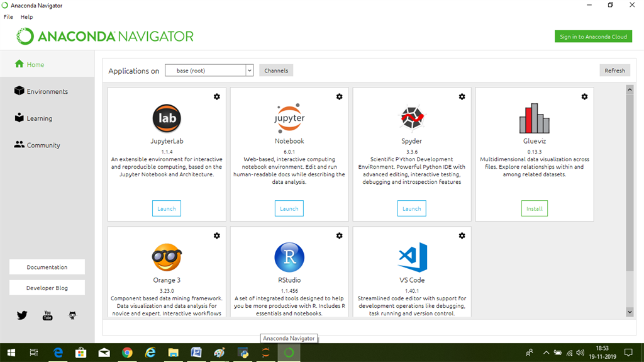This screenshot has width=644, height=362.
Task: Open the Microsoft Store taskbar icon
Action: click(x=81, y=353)
